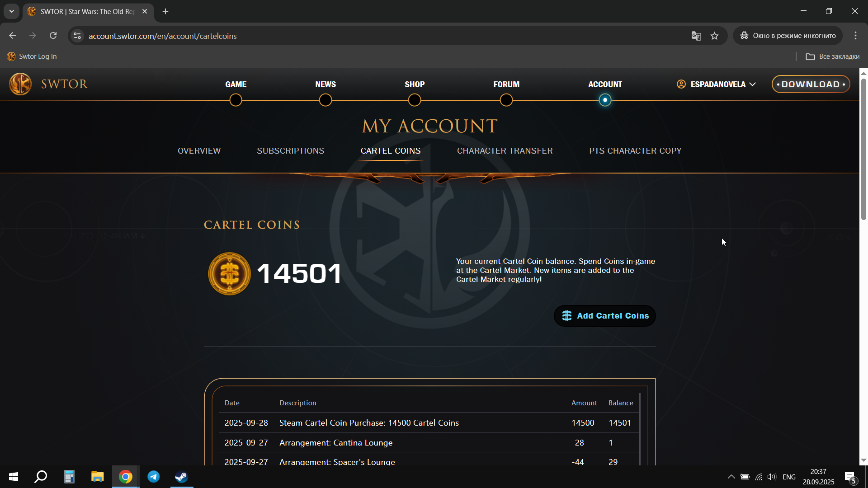Select the CARTEL COINS tab
Viewport: 868px width, 488px height.
(x=391, y=151)
